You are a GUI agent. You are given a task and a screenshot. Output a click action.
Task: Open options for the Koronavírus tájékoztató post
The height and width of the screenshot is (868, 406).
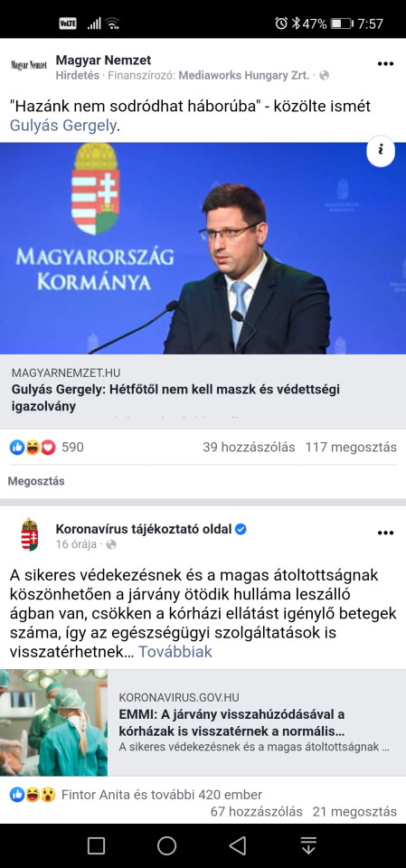click(385, 533)
